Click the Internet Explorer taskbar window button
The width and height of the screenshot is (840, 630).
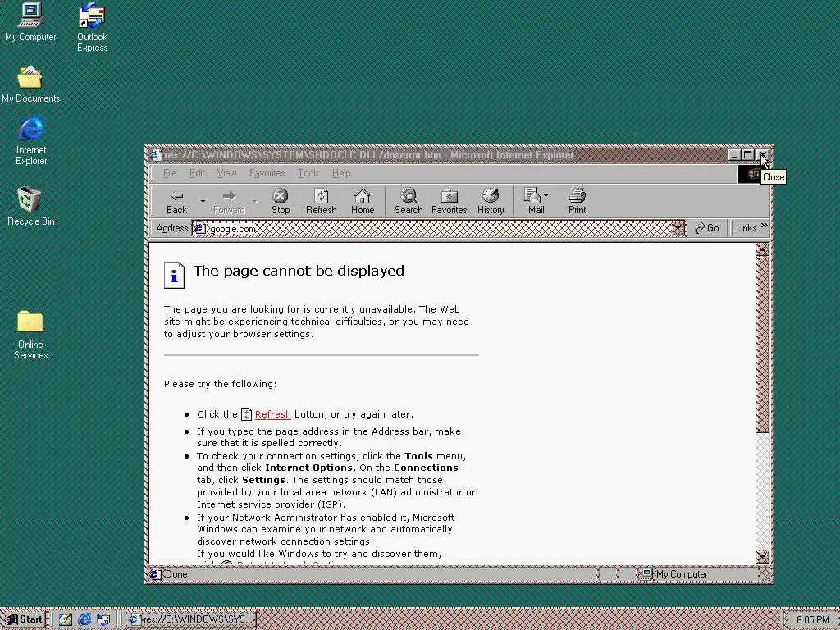pos(190,619)
